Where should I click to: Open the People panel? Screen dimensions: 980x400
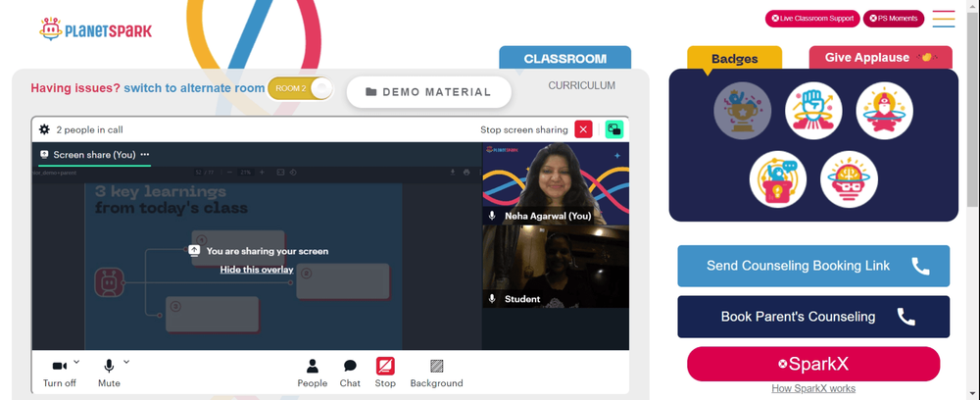312,374
